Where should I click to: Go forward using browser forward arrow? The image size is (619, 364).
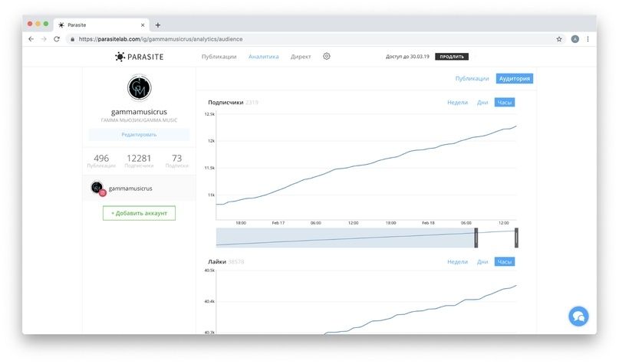[44, 39]
